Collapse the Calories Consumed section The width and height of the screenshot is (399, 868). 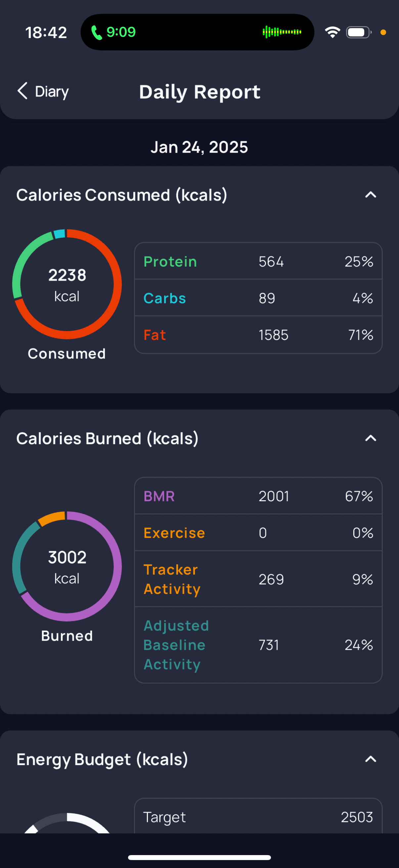click(370, 195)
